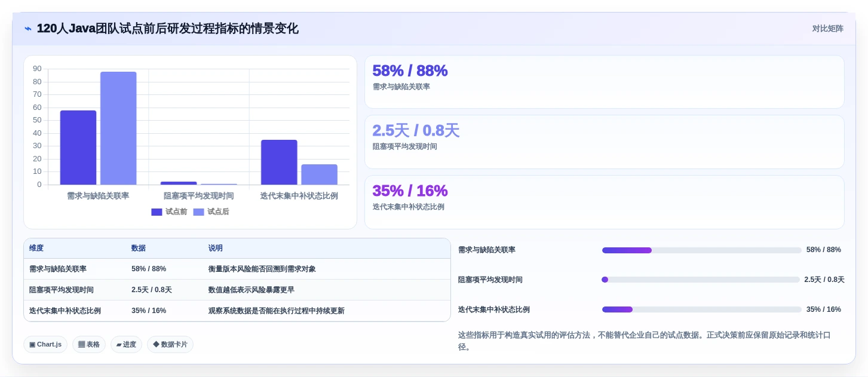Click the 维度 table column header
Viewport: 868px width, 377px height.
(x=36, y=248)
